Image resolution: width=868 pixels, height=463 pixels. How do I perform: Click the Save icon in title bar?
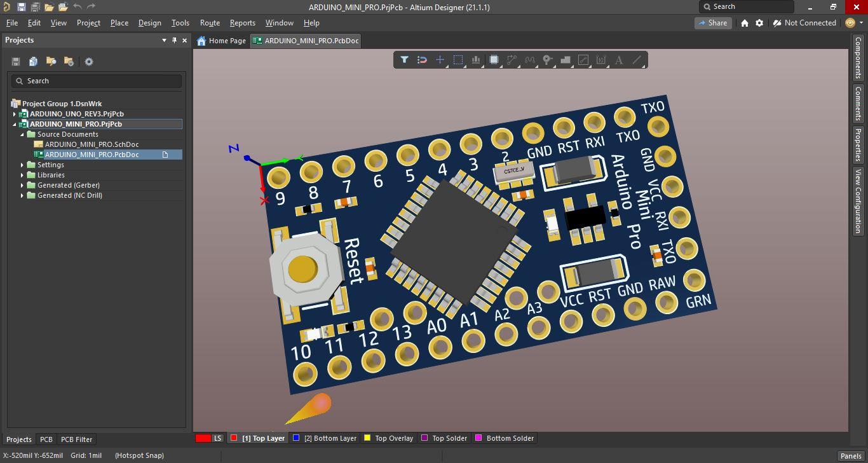click(x=21, y=7)
